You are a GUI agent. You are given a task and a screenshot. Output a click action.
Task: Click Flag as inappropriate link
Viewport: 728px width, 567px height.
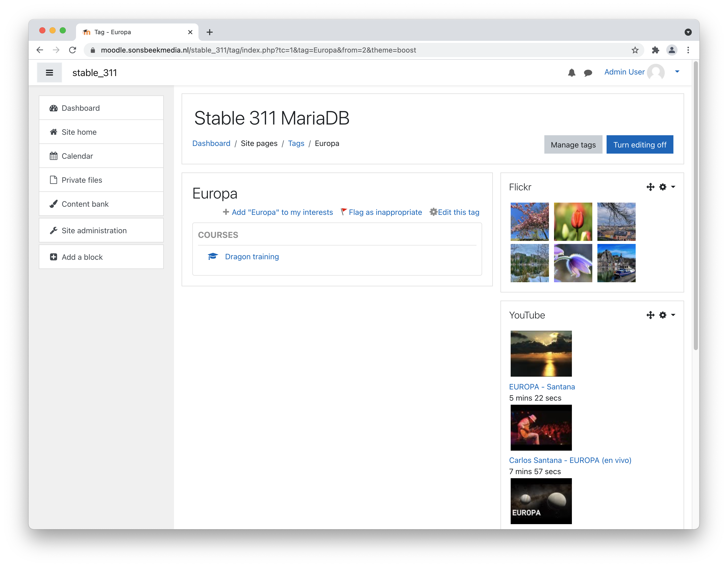click(385, 213)
